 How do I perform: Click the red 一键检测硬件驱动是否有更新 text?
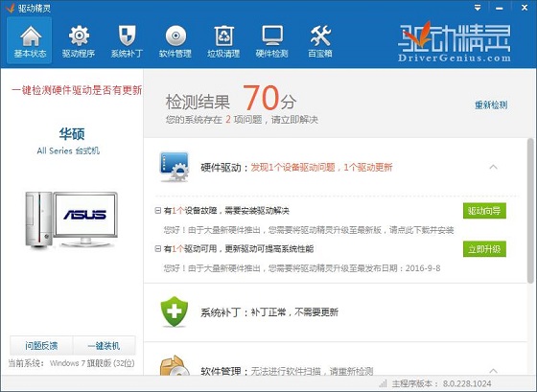(77, 90)
